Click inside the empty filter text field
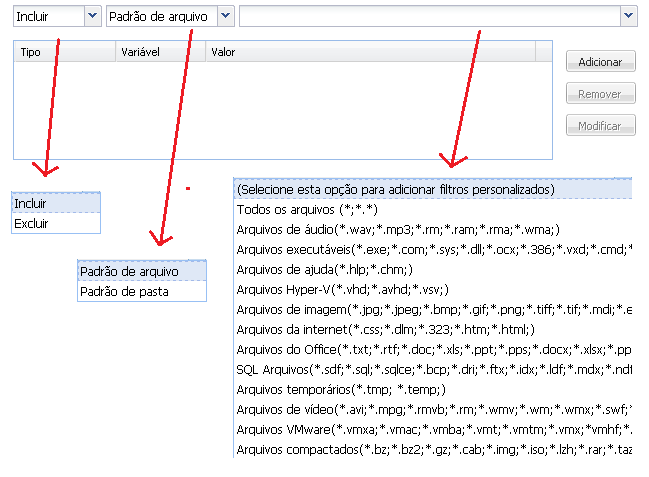Viewport: 649px width, 477px height. click(x=428, y=16)
